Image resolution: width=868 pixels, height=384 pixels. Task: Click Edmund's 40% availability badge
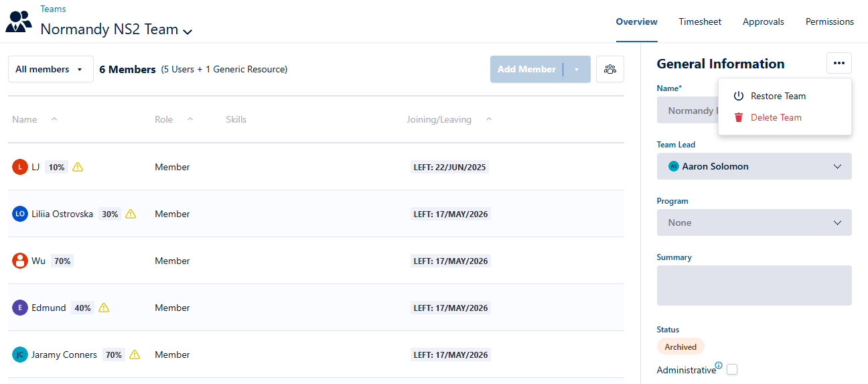[82, 308]
